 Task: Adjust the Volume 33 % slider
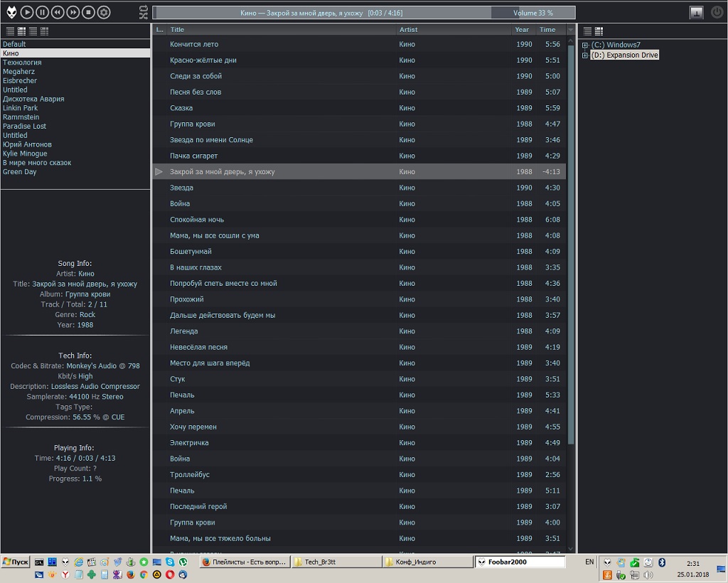pos(533,13)
